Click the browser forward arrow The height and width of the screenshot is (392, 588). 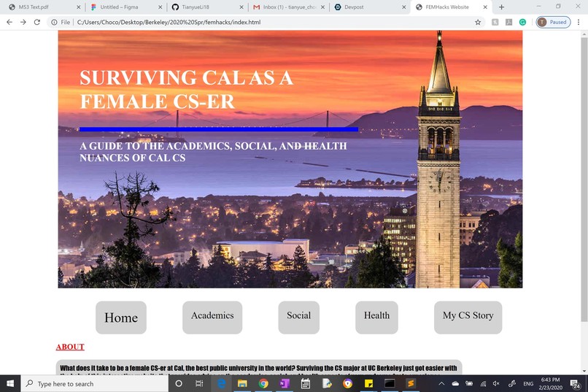pos(23,22)
